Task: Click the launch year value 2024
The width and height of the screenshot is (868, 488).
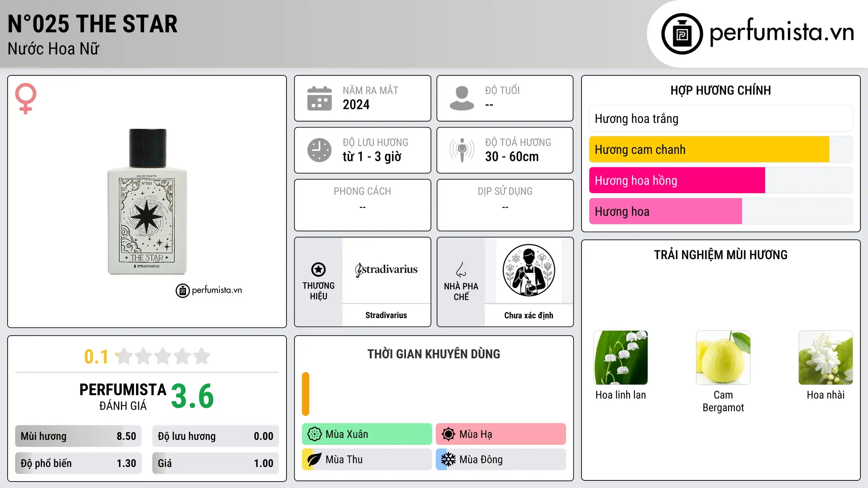Action: click(x=356, y=105)
